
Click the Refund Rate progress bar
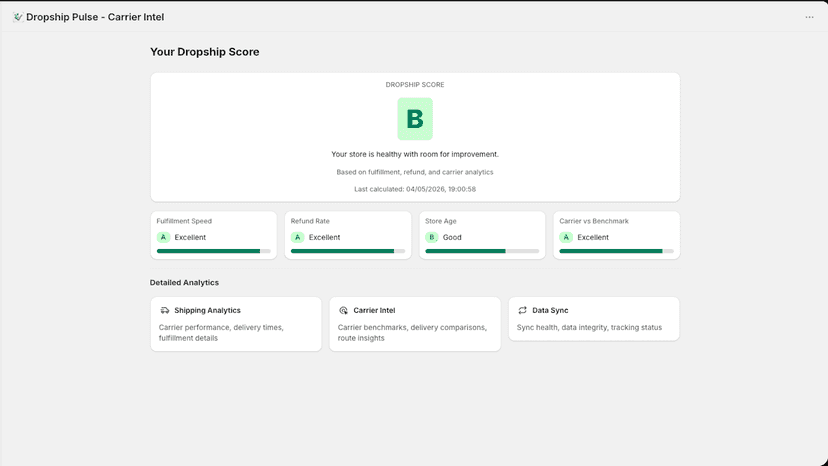click(x=347, y=251)
